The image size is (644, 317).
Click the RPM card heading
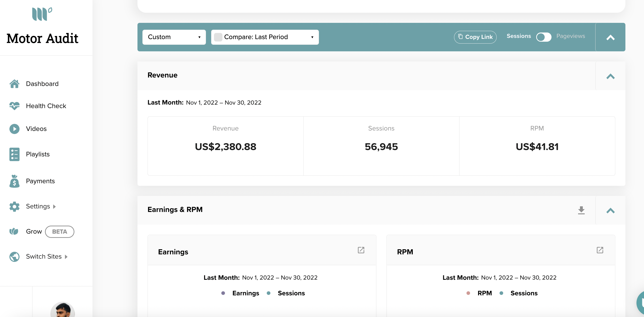[x=405, y=252]
